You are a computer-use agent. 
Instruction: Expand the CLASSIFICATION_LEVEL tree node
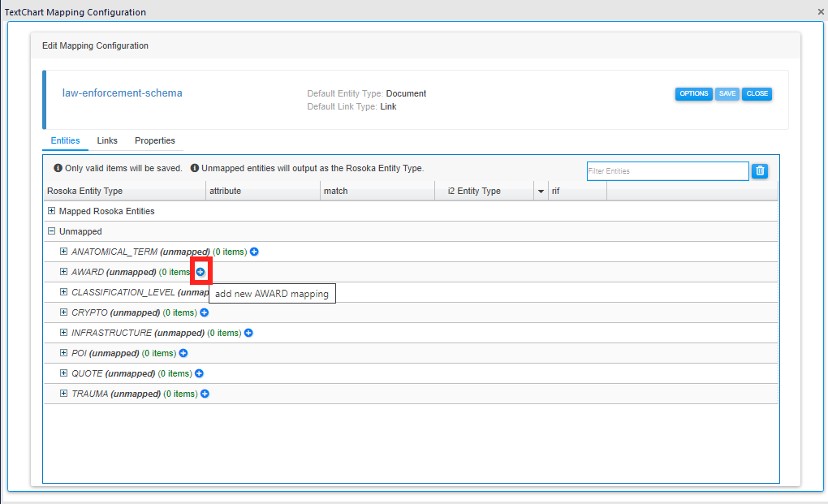[63, 292]
